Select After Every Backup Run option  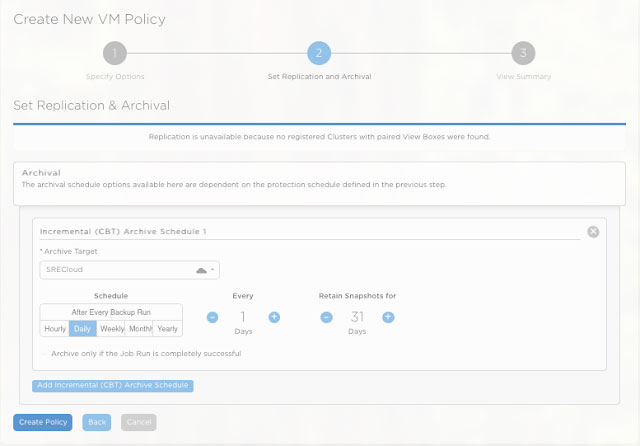pos(111,312)
